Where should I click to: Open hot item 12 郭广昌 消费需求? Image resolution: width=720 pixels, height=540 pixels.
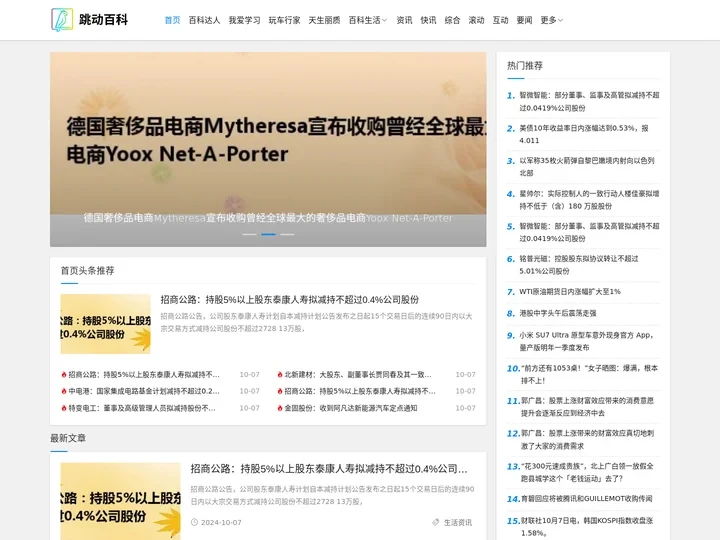(587, 439)
